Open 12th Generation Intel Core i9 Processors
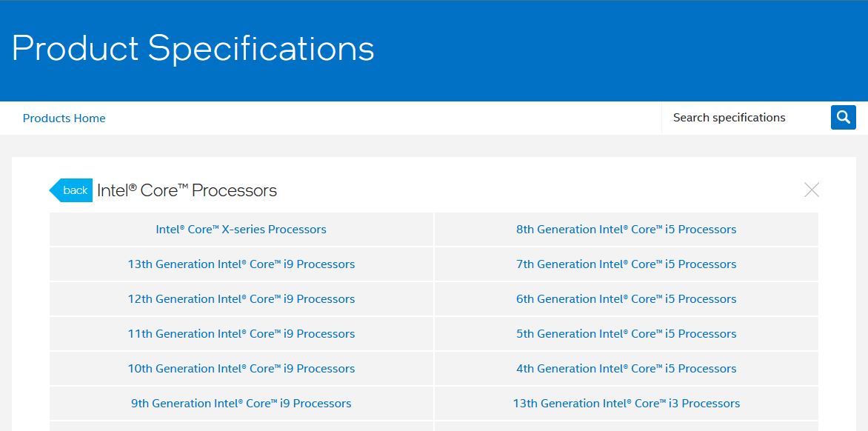Screen dimensions: 868x431 [241, 298]
